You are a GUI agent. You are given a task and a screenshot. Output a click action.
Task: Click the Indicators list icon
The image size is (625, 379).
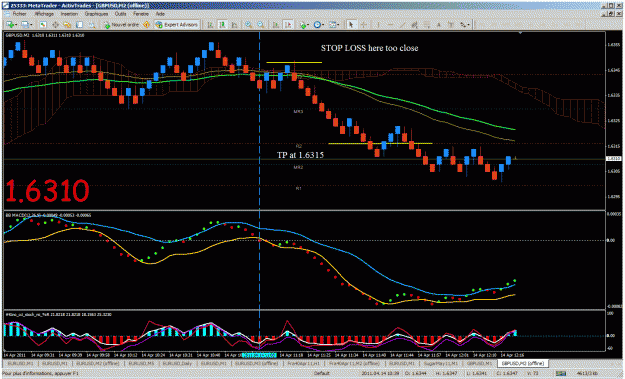click(x=303, y=25)
